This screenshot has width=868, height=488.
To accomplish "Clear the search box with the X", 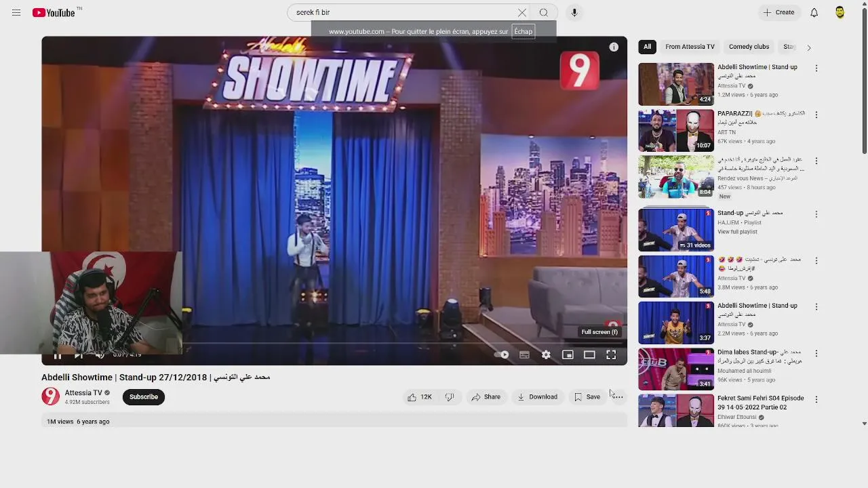I will (522, 13).
